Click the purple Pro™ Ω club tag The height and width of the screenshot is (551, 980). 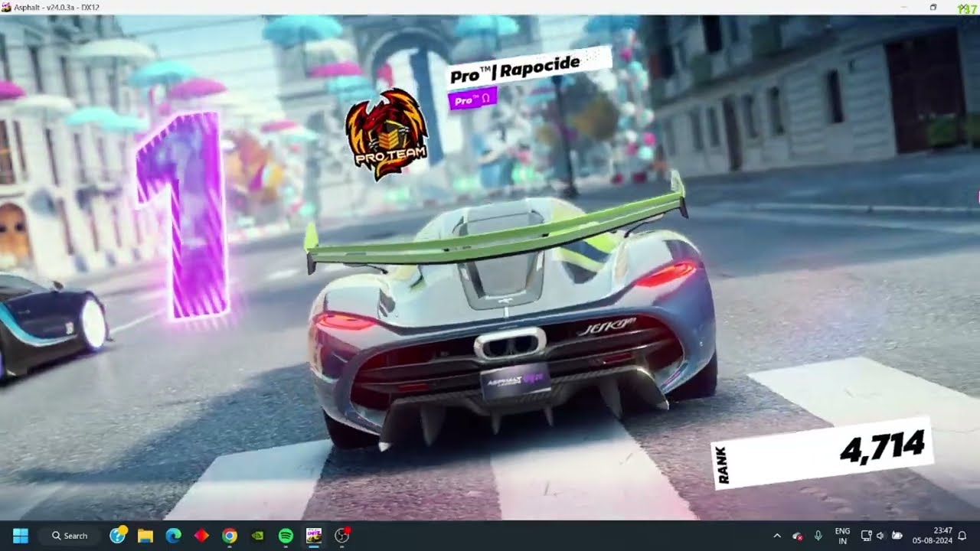(x=473, y=99)
